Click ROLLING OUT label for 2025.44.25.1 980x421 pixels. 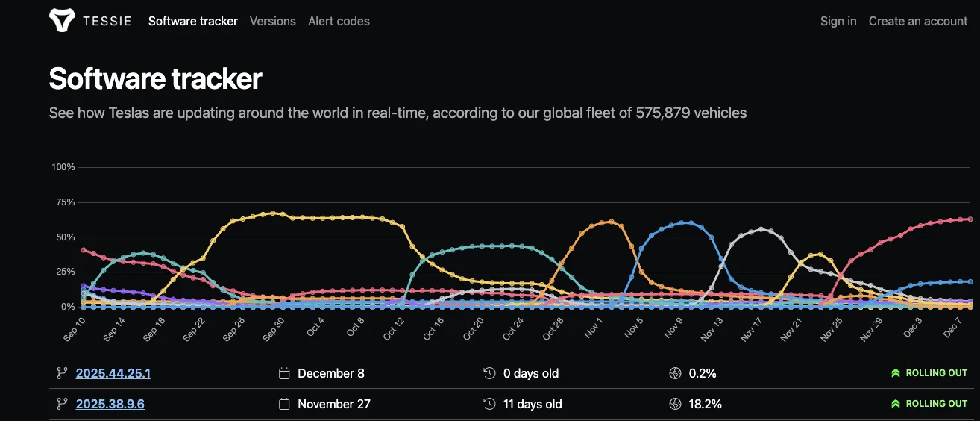(937, 373)
